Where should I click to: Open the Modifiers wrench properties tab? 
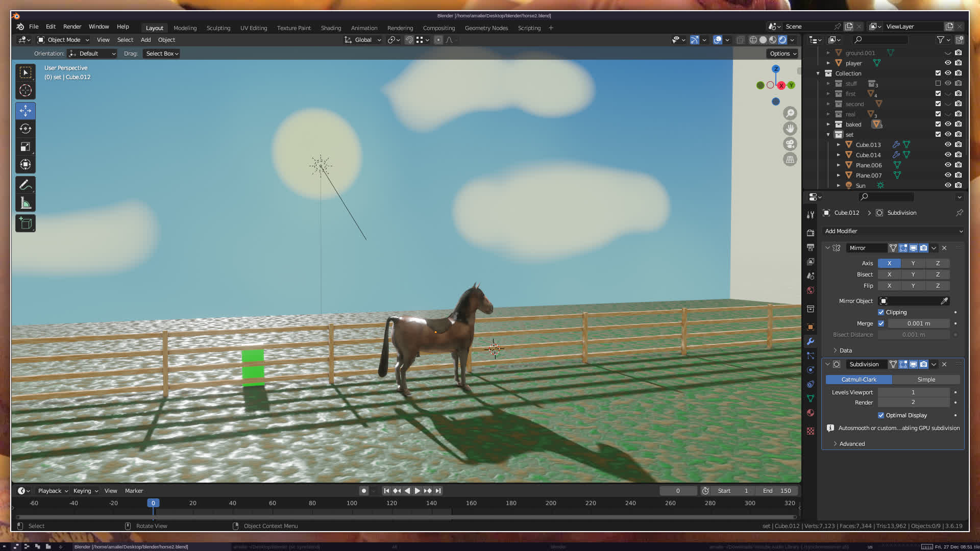click(x=811, y=341)
